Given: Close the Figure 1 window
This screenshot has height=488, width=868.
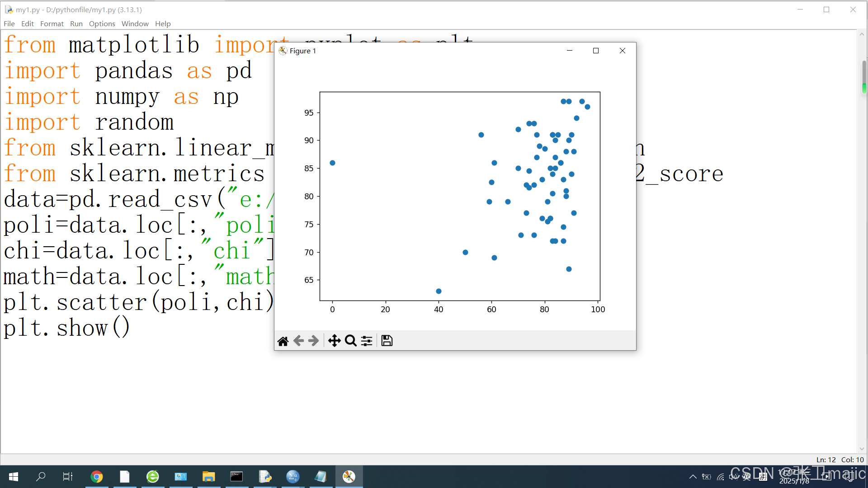Looking at the screenshot, I should point(623,51).
